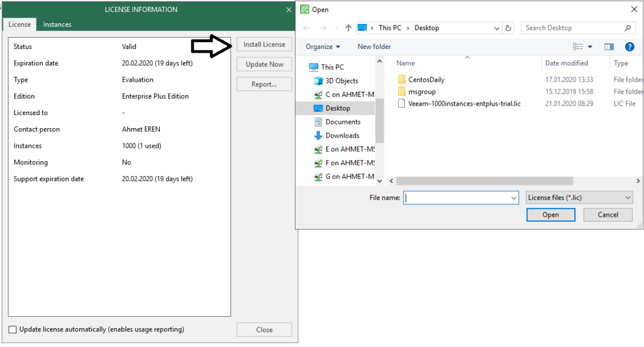Click the Ahmet EREN contact value
Screen dimensions: 644x347
(x=141, y=129)
